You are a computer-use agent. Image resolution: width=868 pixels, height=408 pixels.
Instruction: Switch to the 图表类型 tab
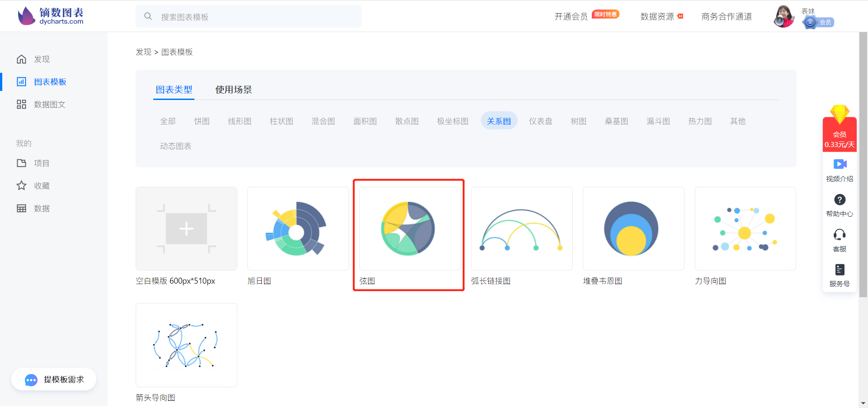click(x=174, y=89)
